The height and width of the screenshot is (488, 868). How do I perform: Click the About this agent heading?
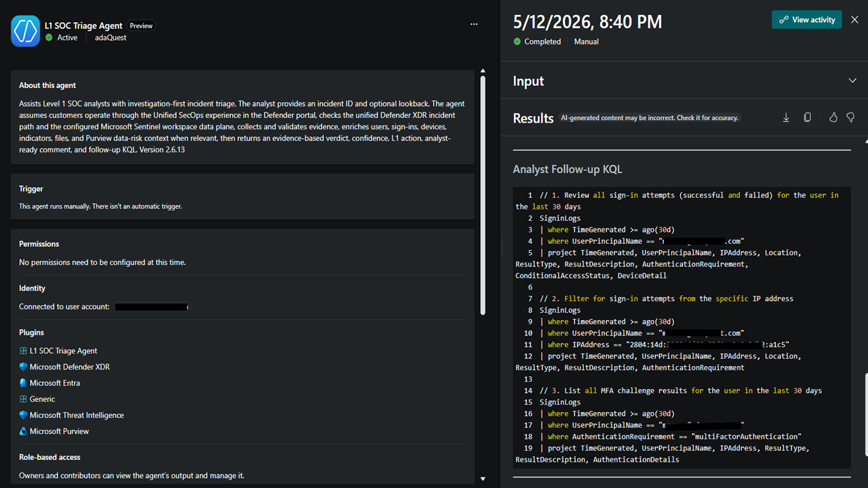pos(47,85)
